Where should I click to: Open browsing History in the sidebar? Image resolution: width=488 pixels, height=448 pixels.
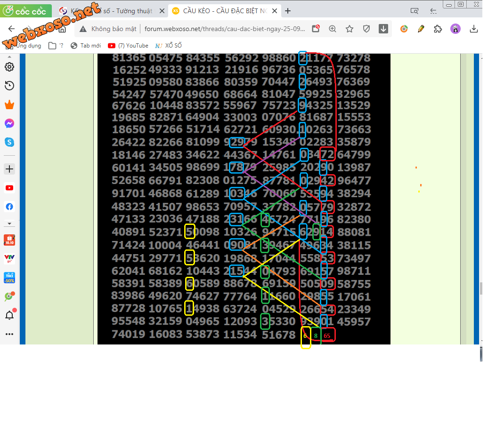point(9,86)
